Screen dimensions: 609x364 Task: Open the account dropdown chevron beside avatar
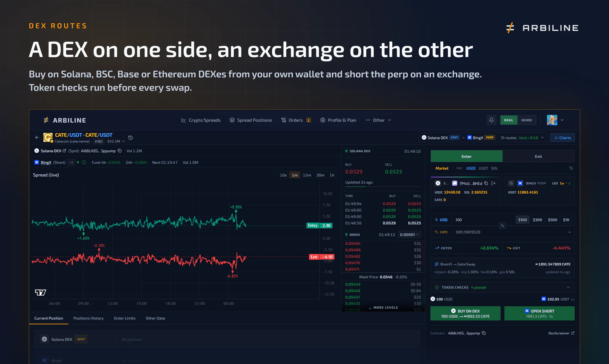562,120
